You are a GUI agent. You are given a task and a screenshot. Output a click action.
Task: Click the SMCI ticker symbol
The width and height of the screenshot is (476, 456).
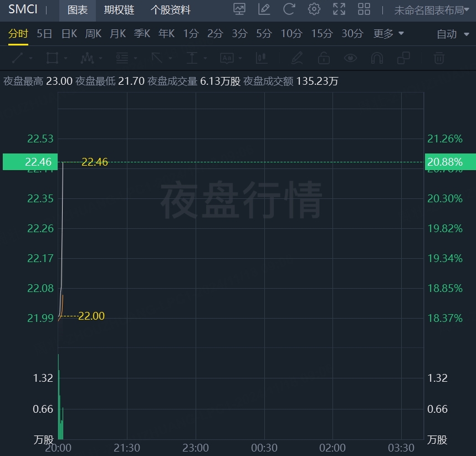click(23, 9)
